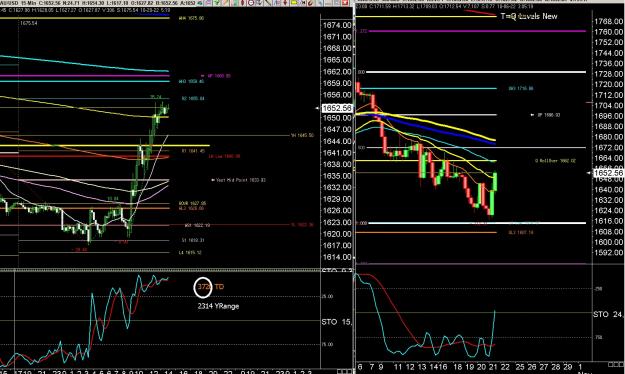This screenshot has width=625, height=374.
Task: Click the 1728.00 price axis label
Action: point(608,74)
